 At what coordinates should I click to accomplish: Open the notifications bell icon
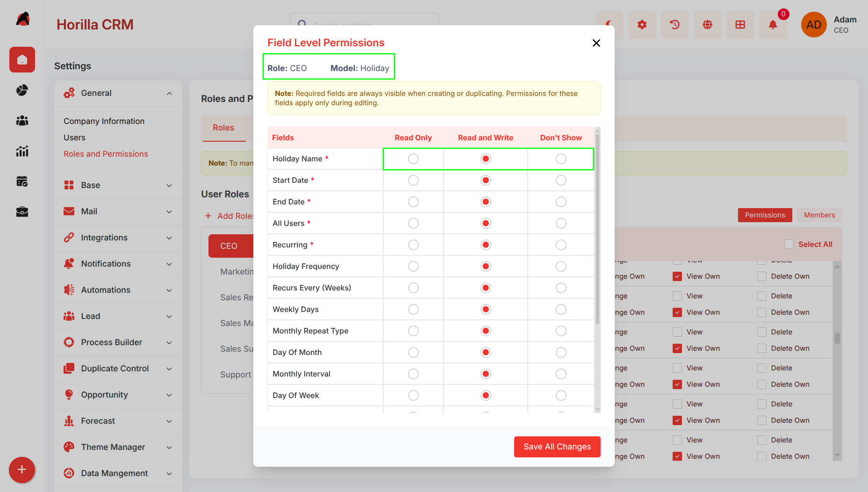coord(773,25)
